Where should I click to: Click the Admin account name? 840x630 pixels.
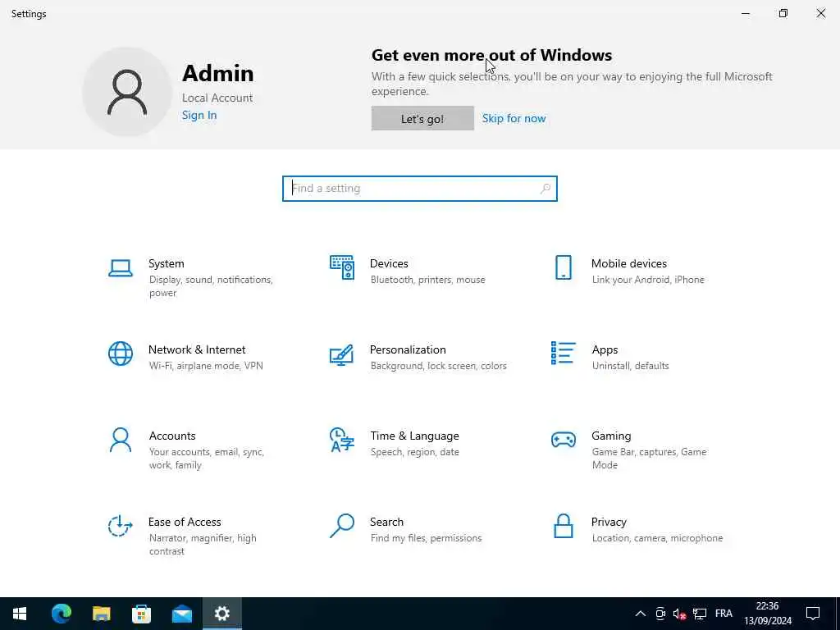[218, 73]
